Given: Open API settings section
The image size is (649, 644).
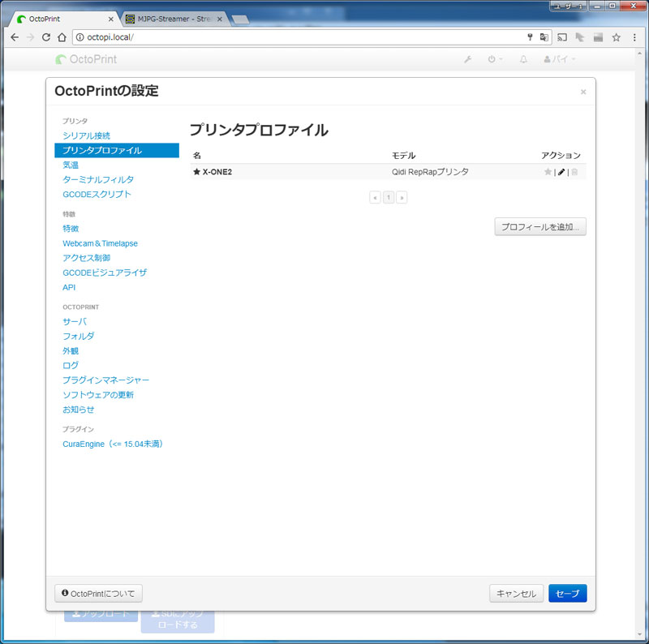Looking at the screenshot, I should point(69,287).
